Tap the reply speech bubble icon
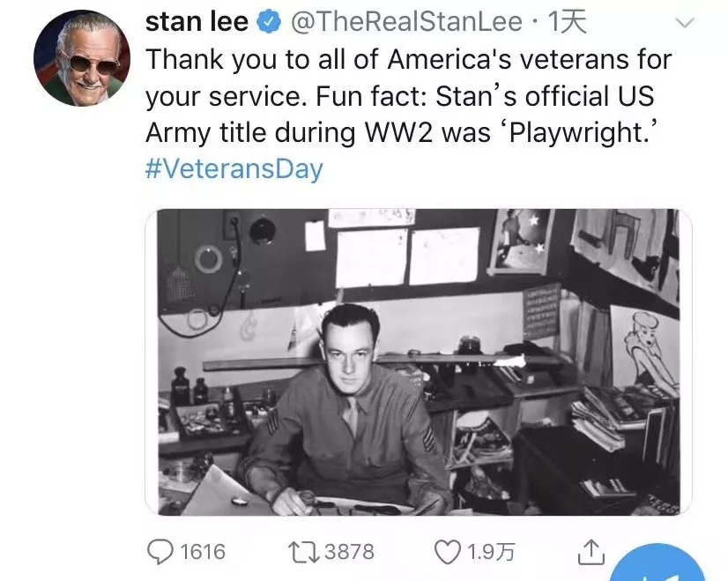Screen dimensions: 728x581 point(159,552)
